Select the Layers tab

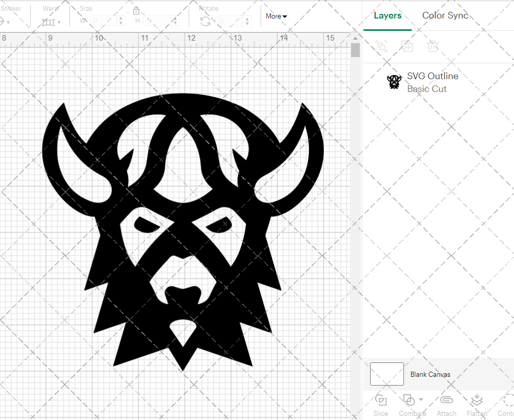point(388,15)
